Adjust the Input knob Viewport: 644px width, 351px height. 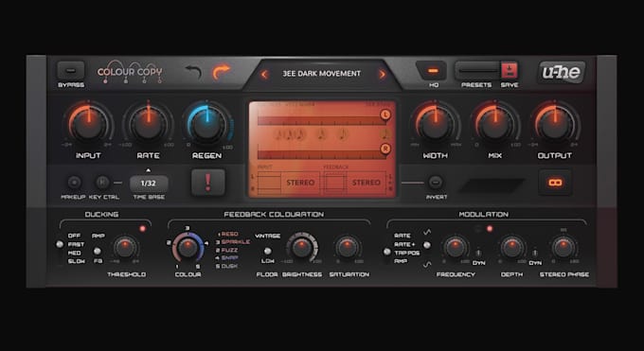pyautogui.click(x=88, y=124)
